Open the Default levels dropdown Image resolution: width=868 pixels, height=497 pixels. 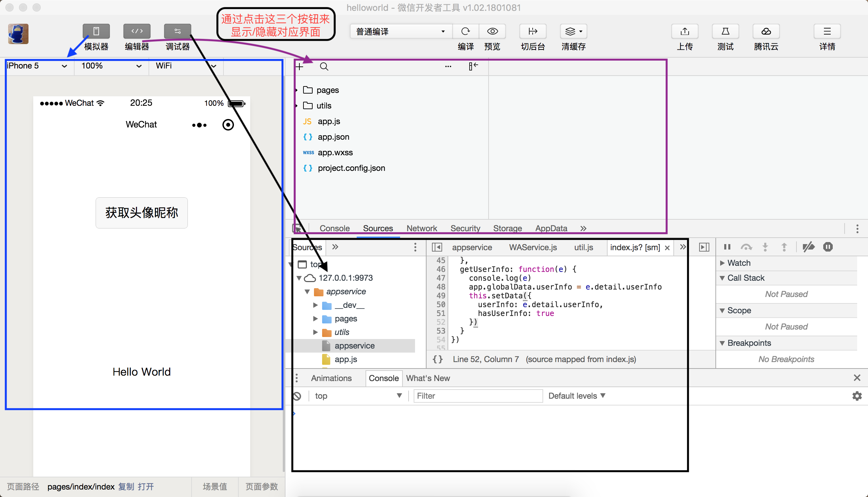click(x=576, y=396)
